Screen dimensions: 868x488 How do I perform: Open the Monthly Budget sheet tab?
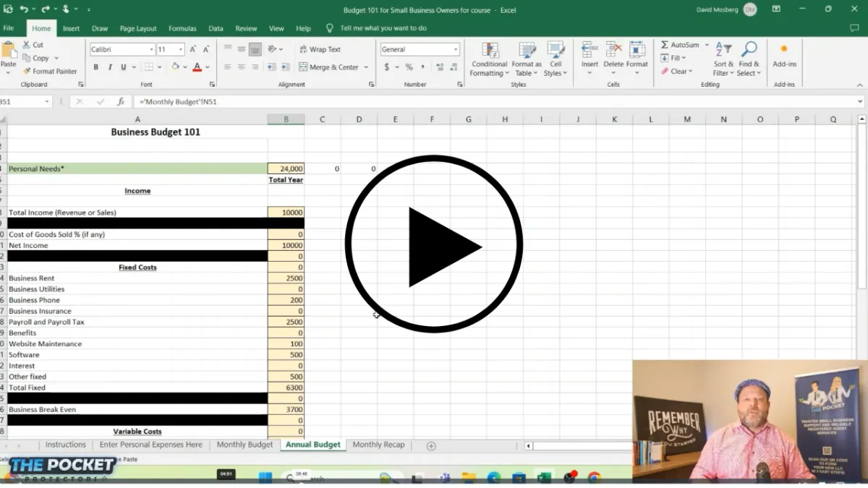245,445
